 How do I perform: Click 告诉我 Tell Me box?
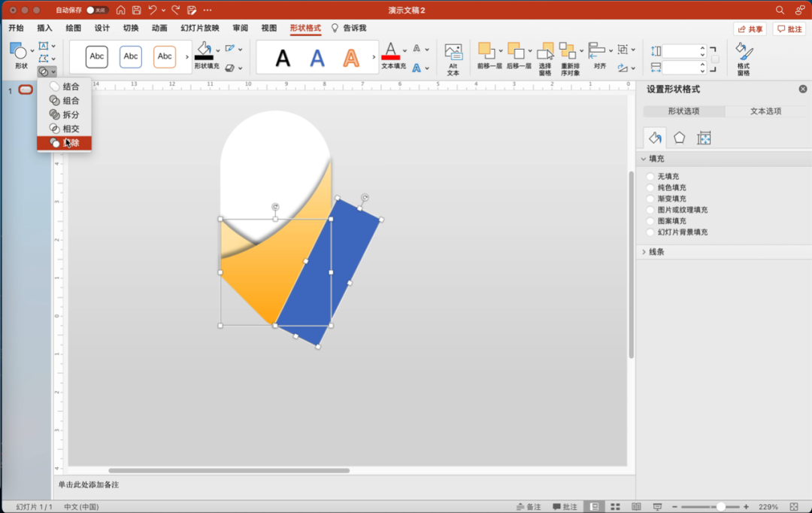(349, 28)
